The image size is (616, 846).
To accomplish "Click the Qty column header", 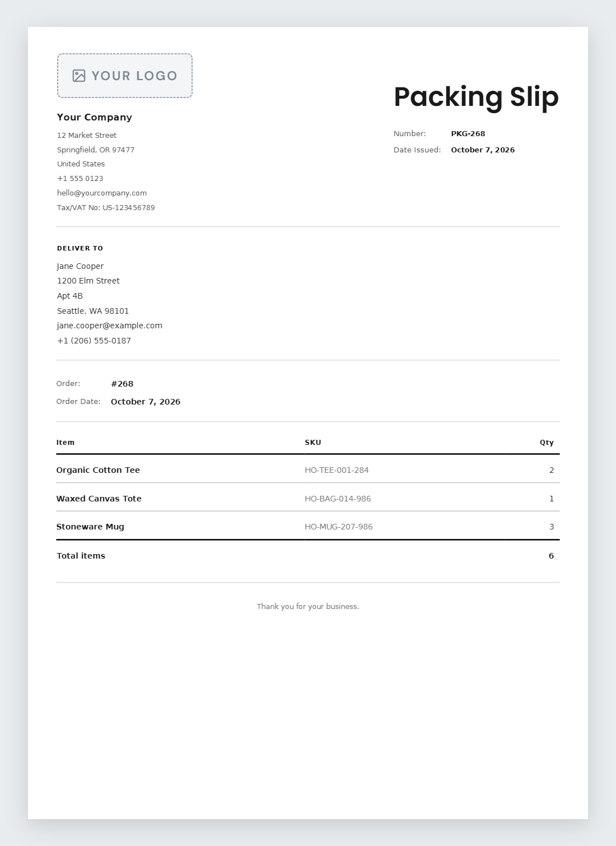I will coord(547,443).
